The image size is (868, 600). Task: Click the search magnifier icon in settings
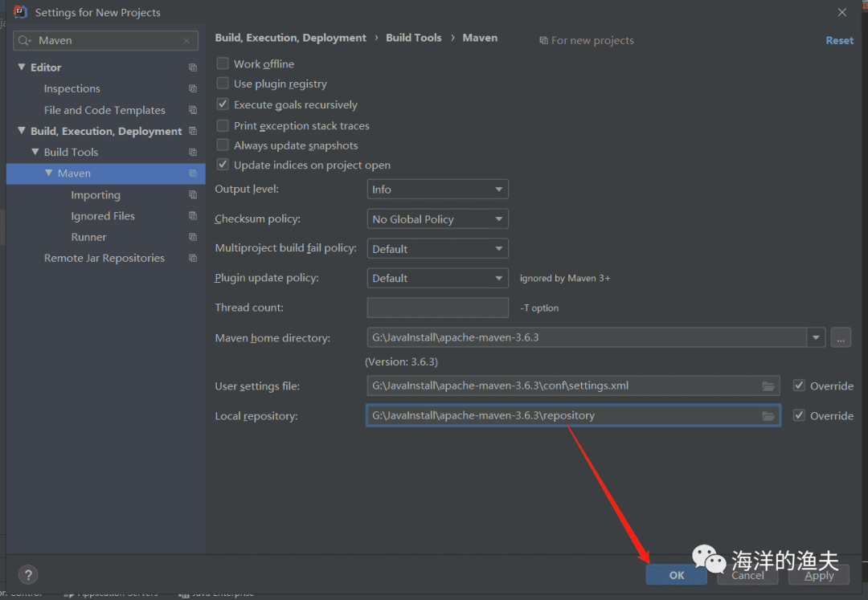tap(24, 40)
